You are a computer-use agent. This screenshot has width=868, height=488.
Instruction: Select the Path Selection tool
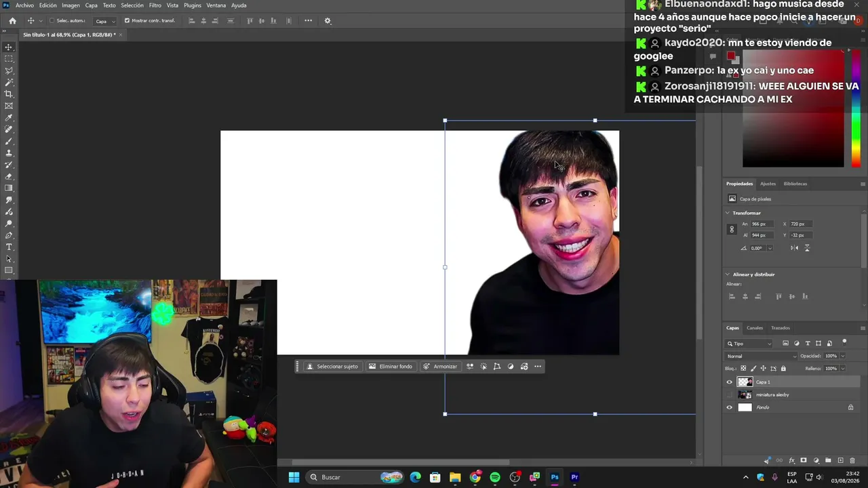click(x=9, y=259)
